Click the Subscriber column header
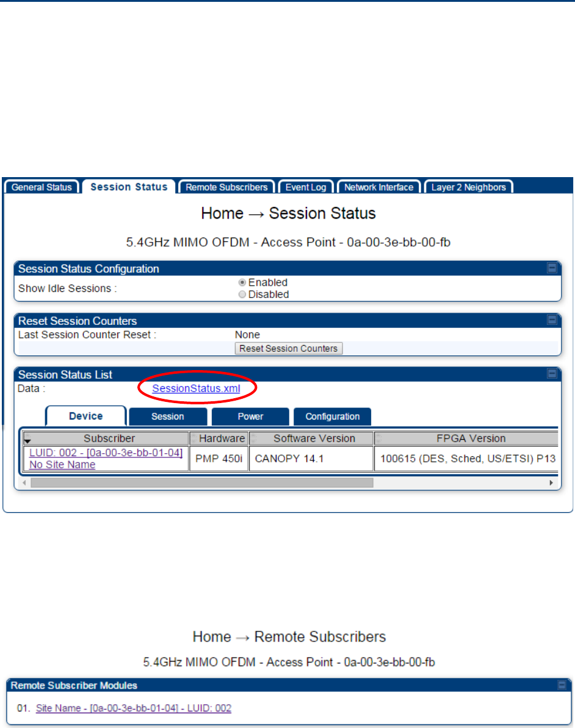 coord(106,439)
